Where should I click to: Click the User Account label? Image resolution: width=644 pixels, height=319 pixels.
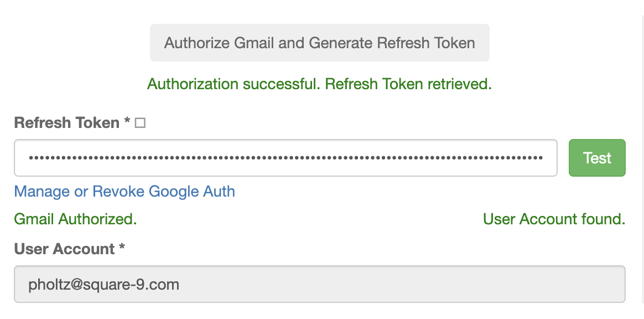point(65,249)
